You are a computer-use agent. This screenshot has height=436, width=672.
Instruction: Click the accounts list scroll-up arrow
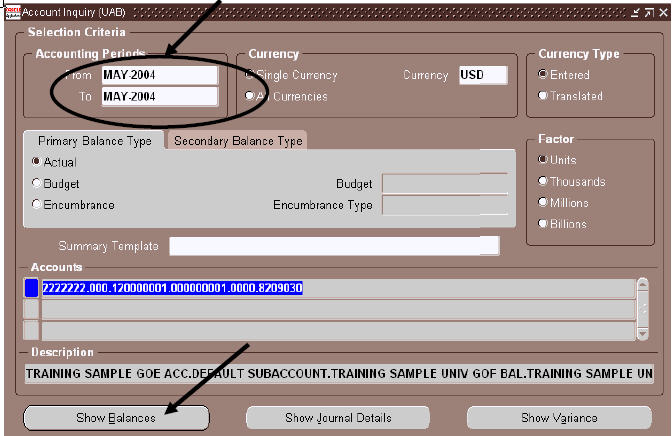tap(641, 284)
